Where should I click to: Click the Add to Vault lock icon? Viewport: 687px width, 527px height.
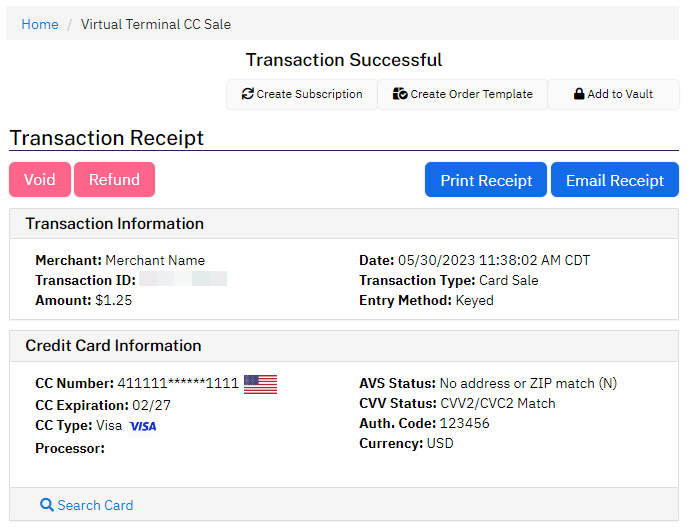[579, 94]
